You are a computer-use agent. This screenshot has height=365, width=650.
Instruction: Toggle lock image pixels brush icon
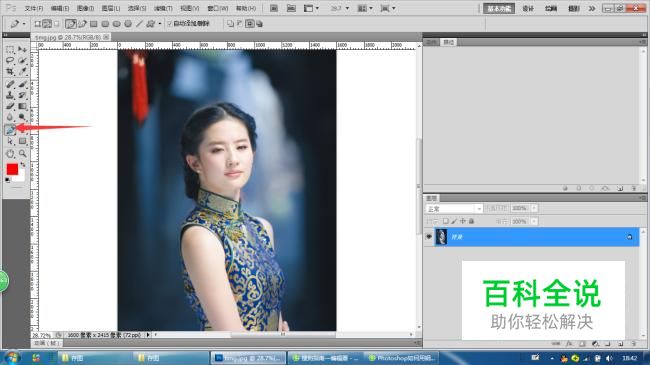(454, 221)
